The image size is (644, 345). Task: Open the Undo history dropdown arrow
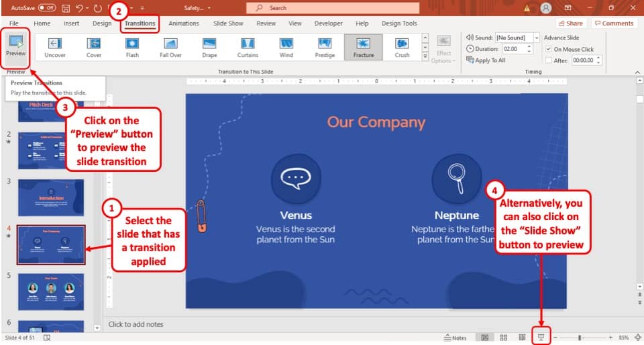pos(89,8)
